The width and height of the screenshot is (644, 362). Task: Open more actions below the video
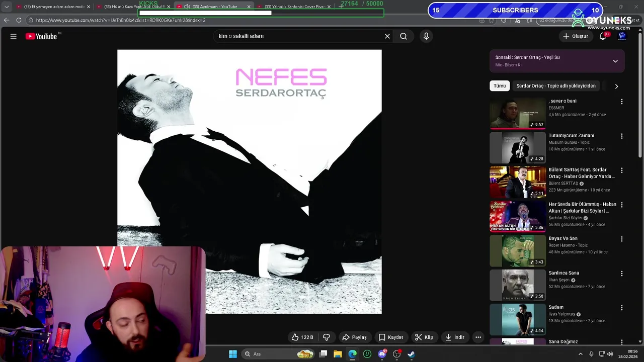[478, 337]
